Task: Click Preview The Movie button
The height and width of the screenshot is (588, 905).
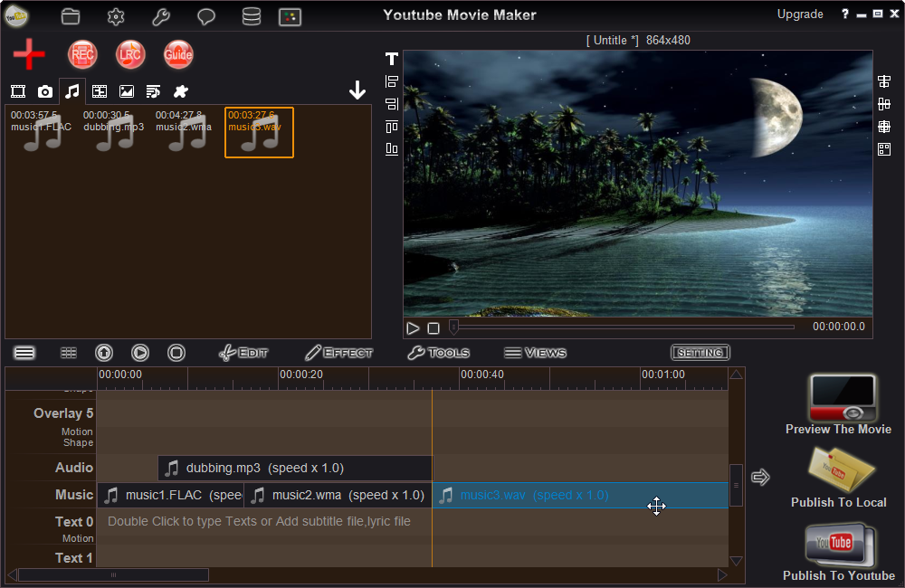Action: coord(839,404)
